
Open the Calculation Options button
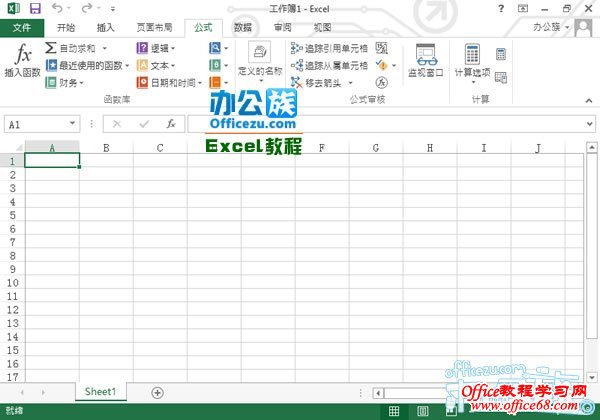(x=472, y=63)
